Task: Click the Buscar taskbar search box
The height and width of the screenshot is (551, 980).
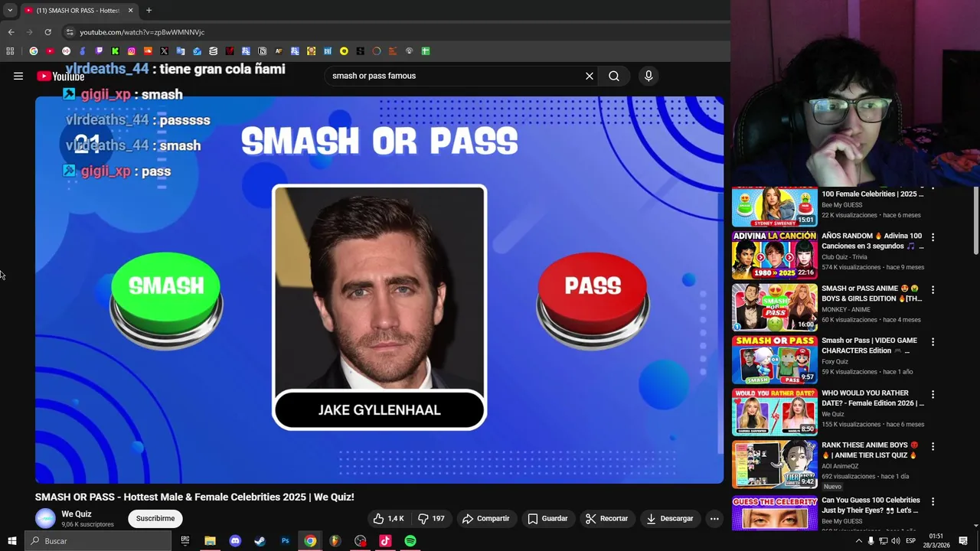Action: click(x=98, y=541)
